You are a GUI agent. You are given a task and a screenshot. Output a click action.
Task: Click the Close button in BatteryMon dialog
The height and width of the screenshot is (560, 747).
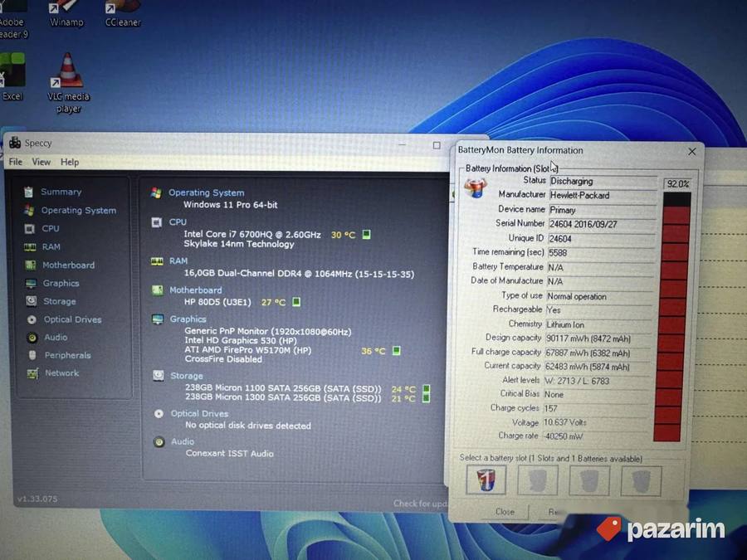coord(505,512)
